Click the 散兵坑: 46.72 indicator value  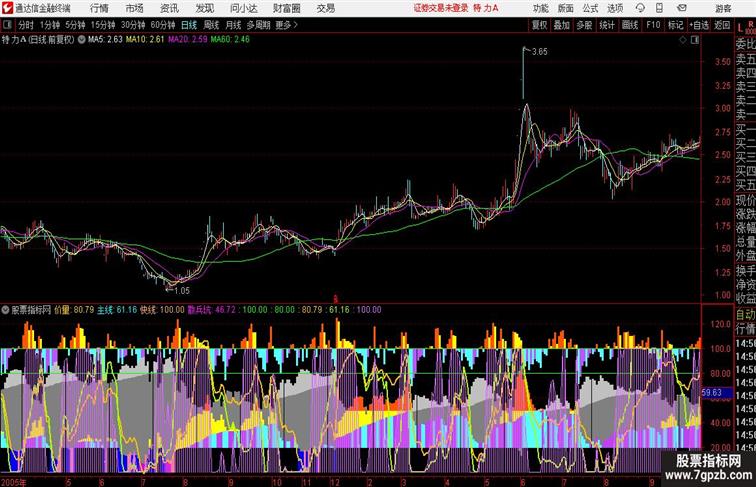(x=212, y=310)
